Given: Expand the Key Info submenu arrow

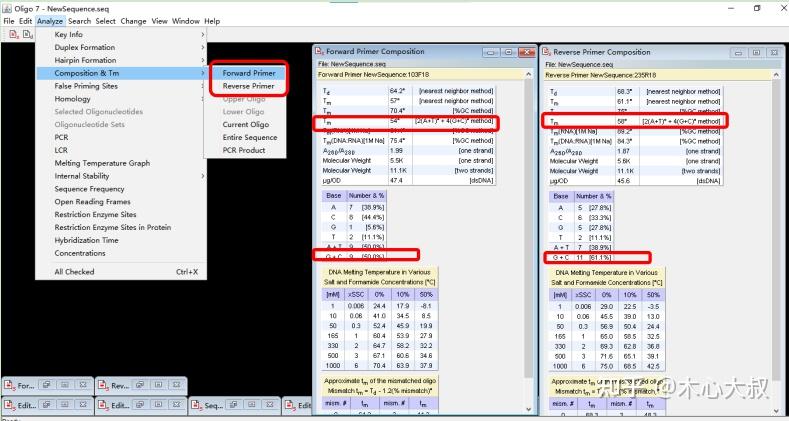Looking at the screenshot, I should [x=203, y=35].
